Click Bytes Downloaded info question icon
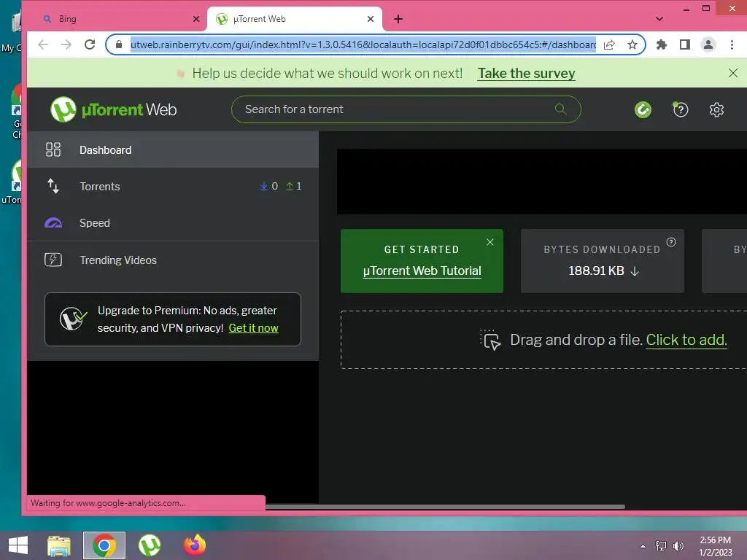747x560 pixels. (x=671, y=242)
